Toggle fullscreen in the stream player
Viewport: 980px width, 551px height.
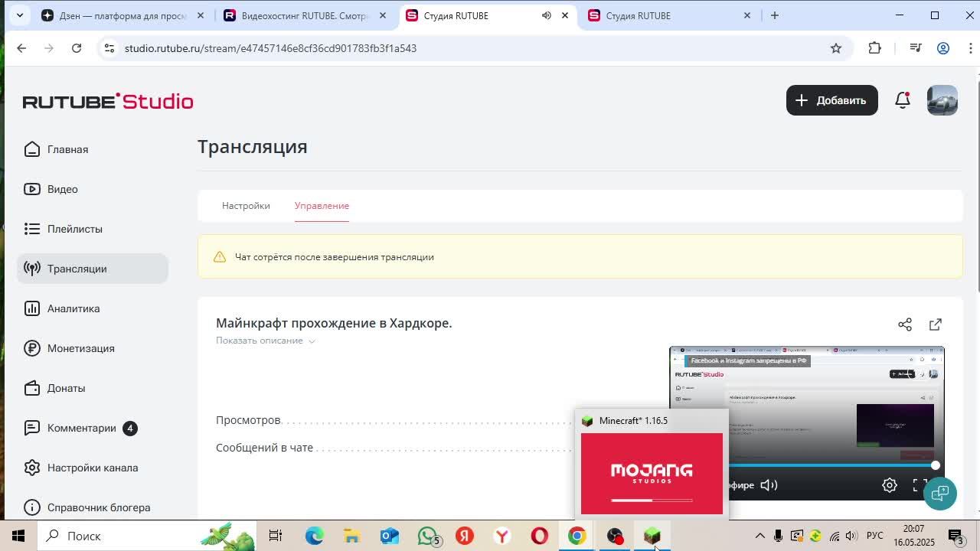920,485
